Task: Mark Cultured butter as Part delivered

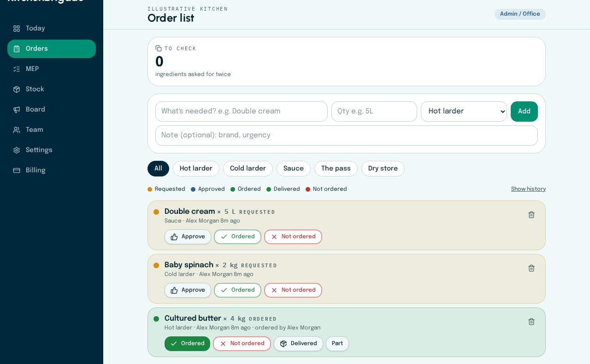Action: [x=337, y=344]
